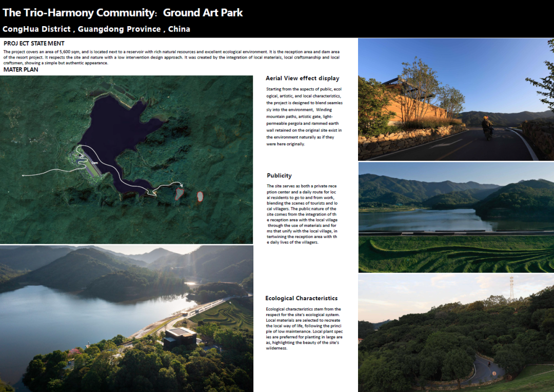Select the Ecological Characteristics heading
The width and height of the screenshot is (554, 392).
click(x=301, y=298)
